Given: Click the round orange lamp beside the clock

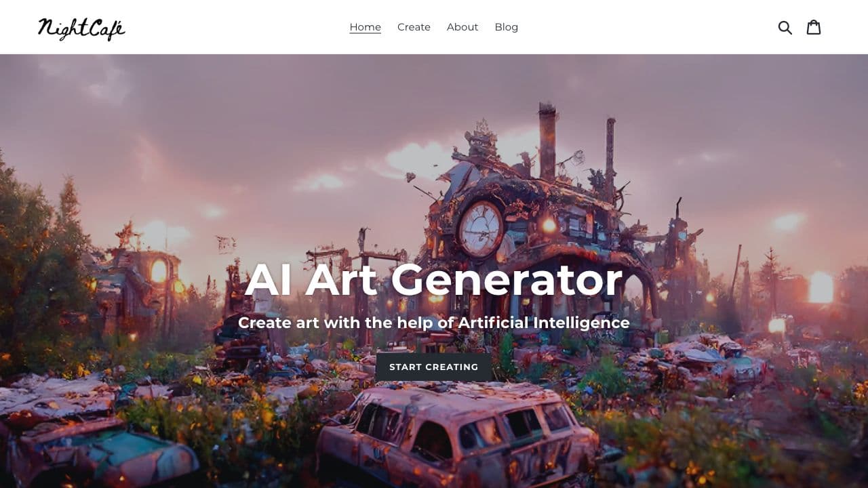Looking at the screenshot, I should [549, 225].
